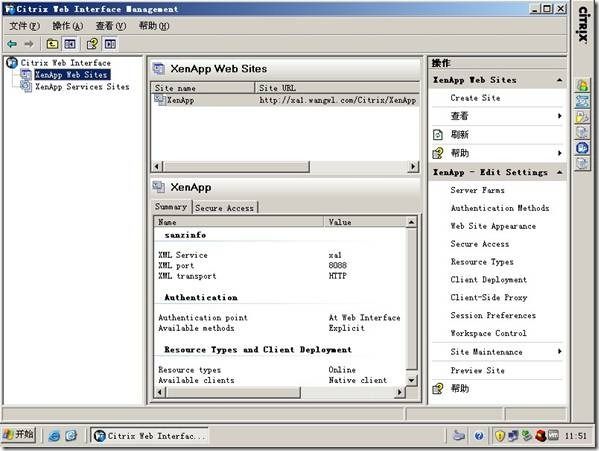Image resolution: width=599 pixels, height=451 pixels.
Task: Click the Name column header in summary
Action: 239,222
